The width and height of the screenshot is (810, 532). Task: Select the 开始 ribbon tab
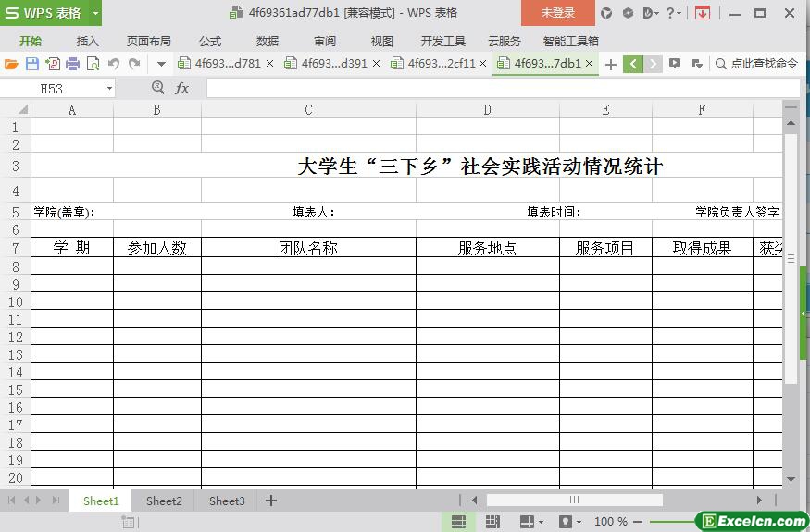[31, 42]
